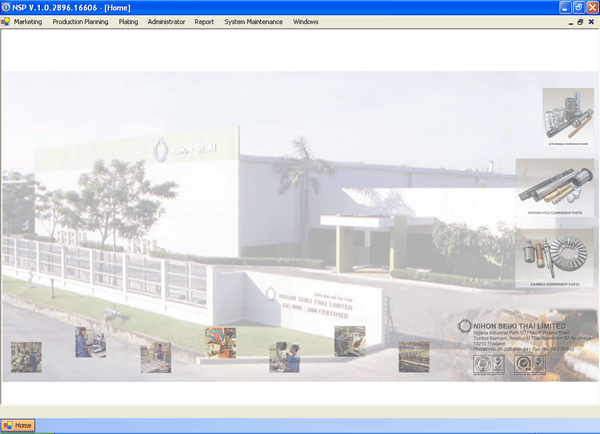Click the leftmost factory worker photo
600x434 pixels.
point(25,357)
